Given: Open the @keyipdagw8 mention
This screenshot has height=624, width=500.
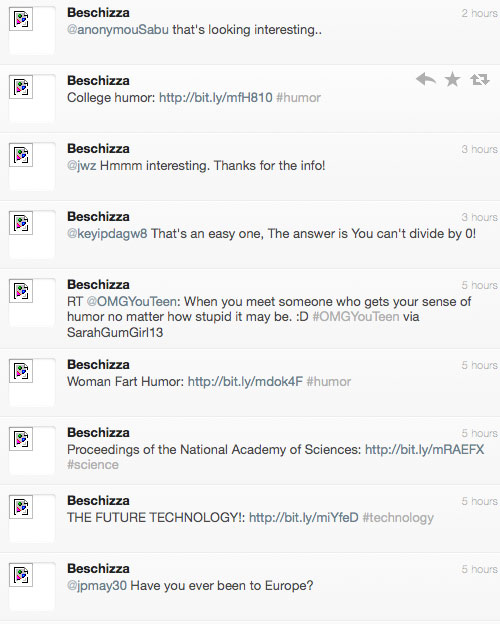Looking at the screenshot, I should click(x=107, y=234).
